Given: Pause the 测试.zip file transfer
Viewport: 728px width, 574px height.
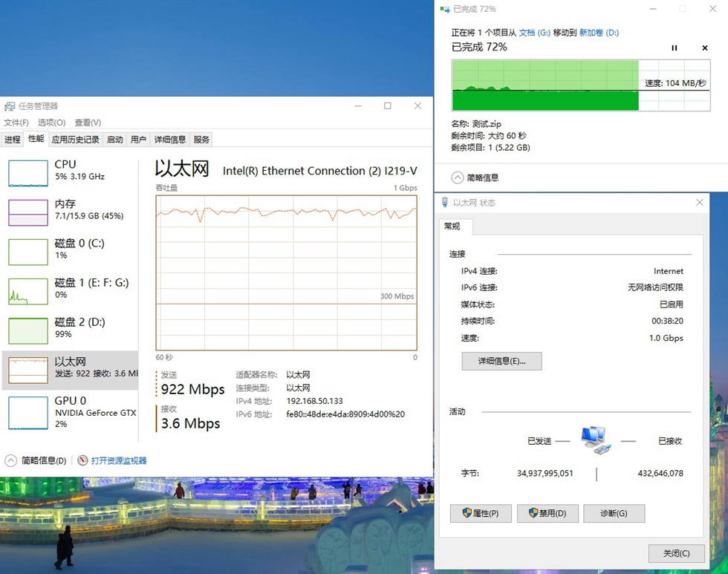Looking at the screenshot, I should (x=675, y=48).
